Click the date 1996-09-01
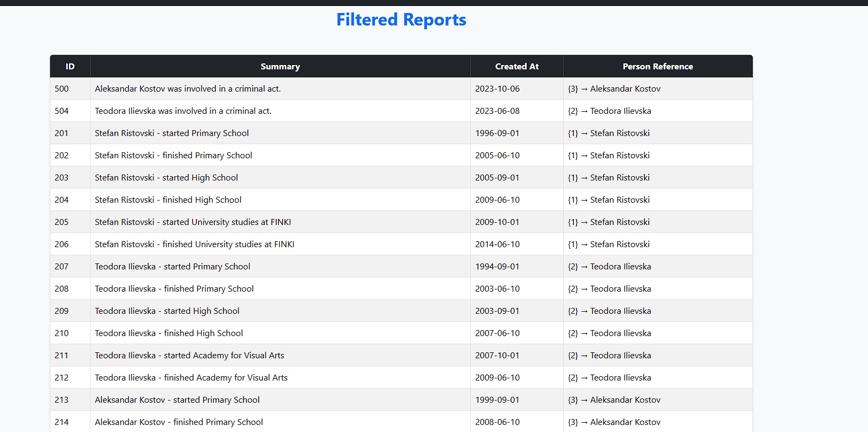The width and height of the screenshot is (868, 432). 497,133
